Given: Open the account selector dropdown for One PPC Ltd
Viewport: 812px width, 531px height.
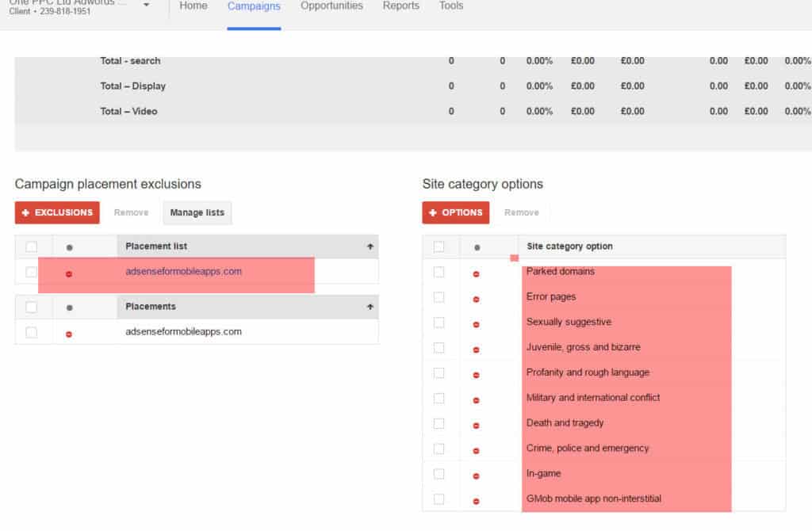Looking at the screenshot, I should [144, 6].
